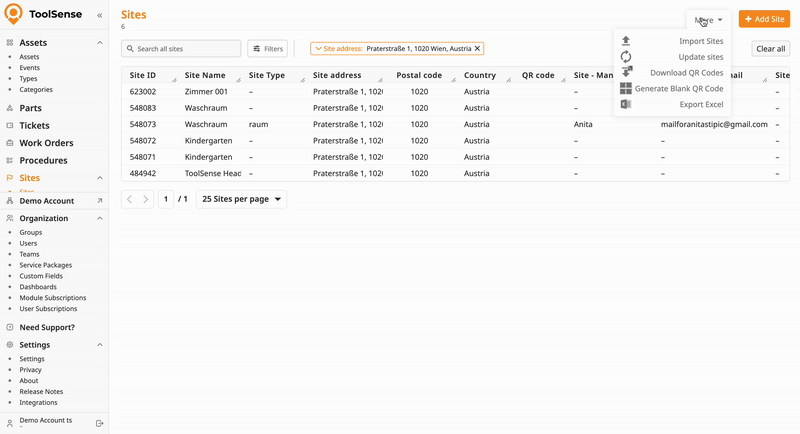Screen dimensions: 800x434
Task: Go to next page arrow
Action: (x=146, y=199)
